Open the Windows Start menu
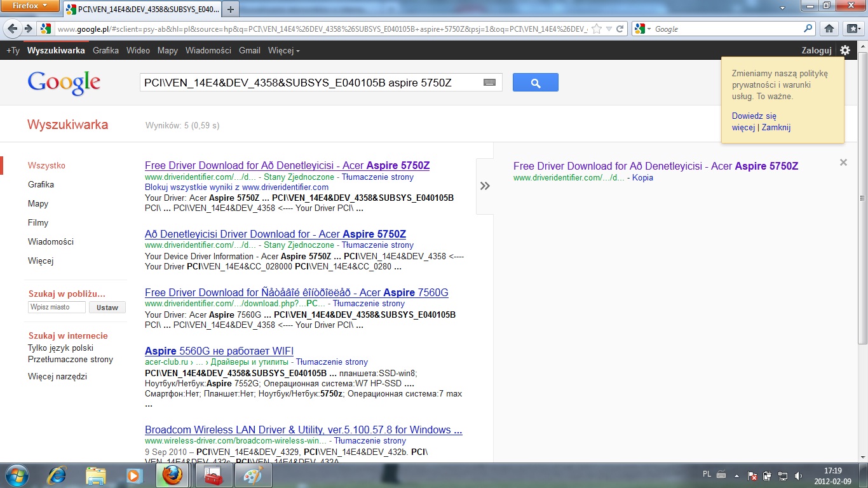The width and height of the screenshot is (868, 488). (x=17, y=475)
